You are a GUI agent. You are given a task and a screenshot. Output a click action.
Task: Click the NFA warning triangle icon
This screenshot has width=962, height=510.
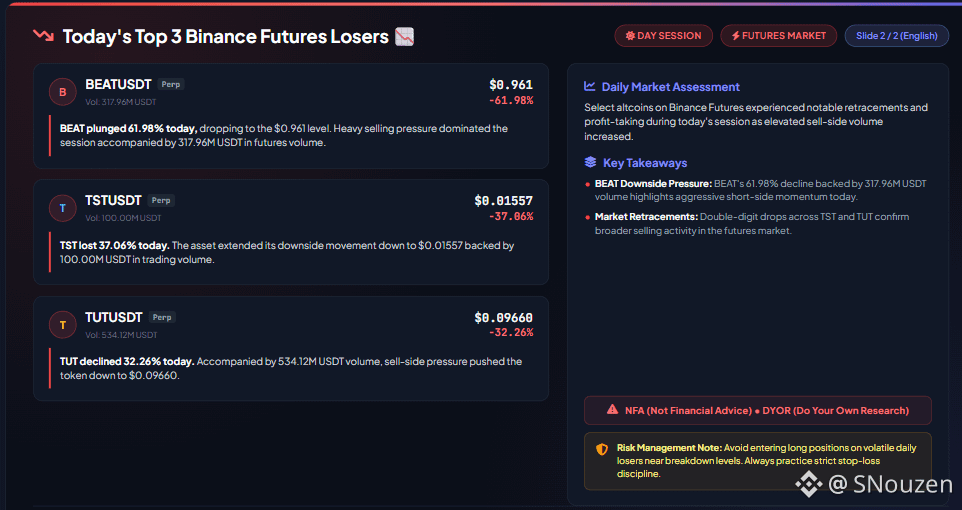tap(612, 409)
